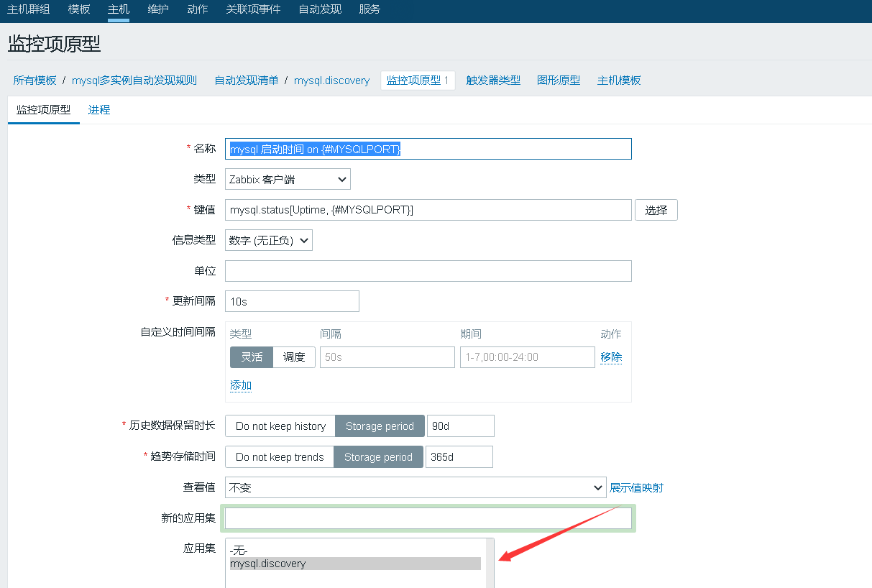This screenshot has height=588, width=872.
Task: Select the 调度 interval type
Action: coord(294,357)
